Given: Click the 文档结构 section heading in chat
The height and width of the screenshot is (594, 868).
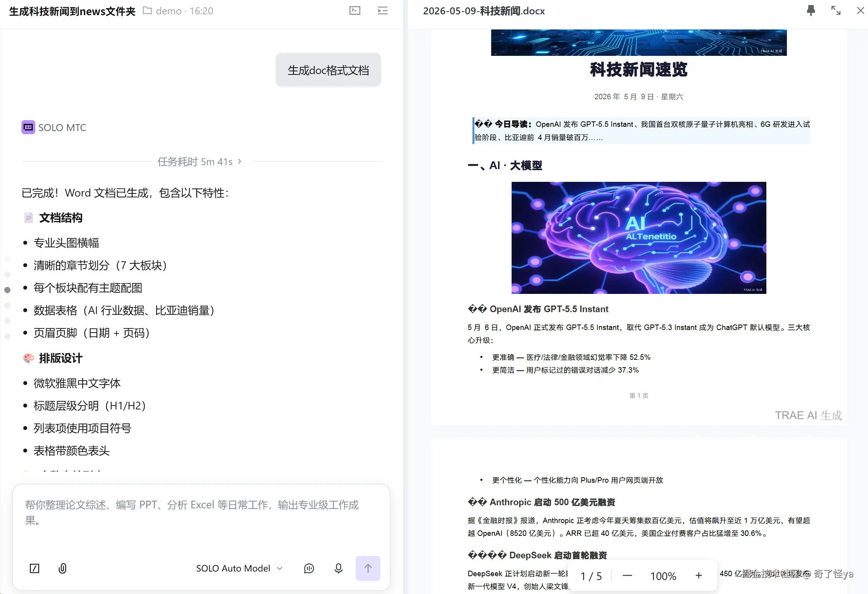Looking at the screenshot, I should tap(61, 218).
